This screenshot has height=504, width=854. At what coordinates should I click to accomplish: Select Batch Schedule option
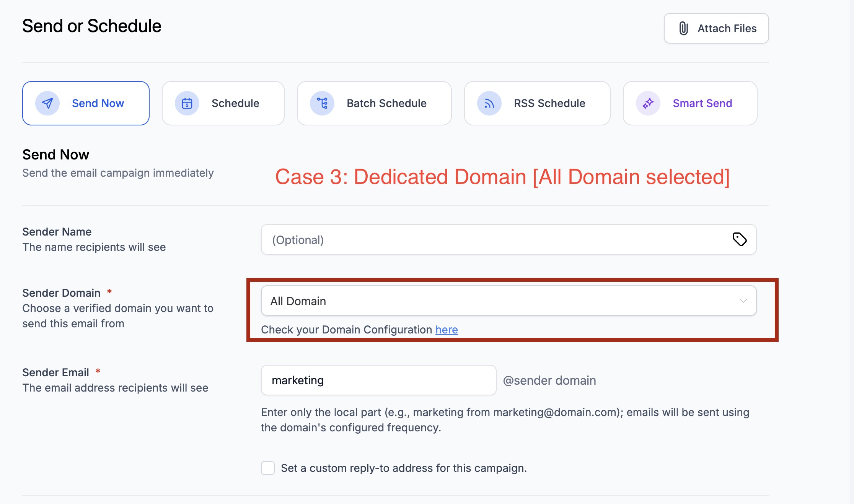pos(386,103)
